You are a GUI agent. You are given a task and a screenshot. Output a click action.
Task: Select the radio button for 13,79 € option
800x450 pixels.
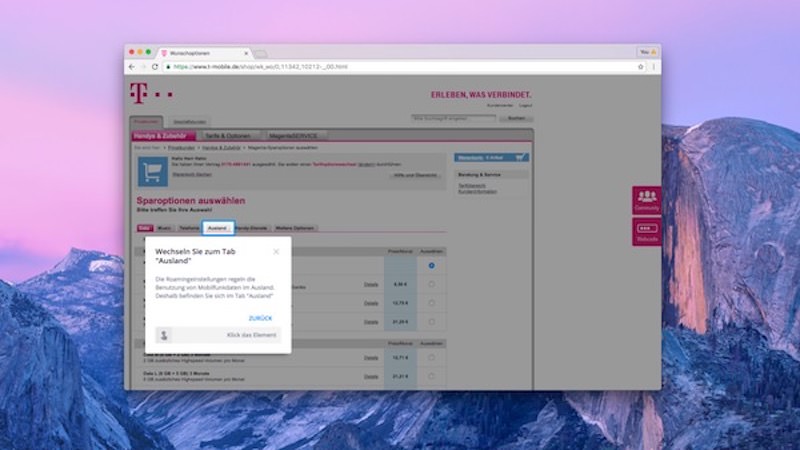(x=432, y=303)
